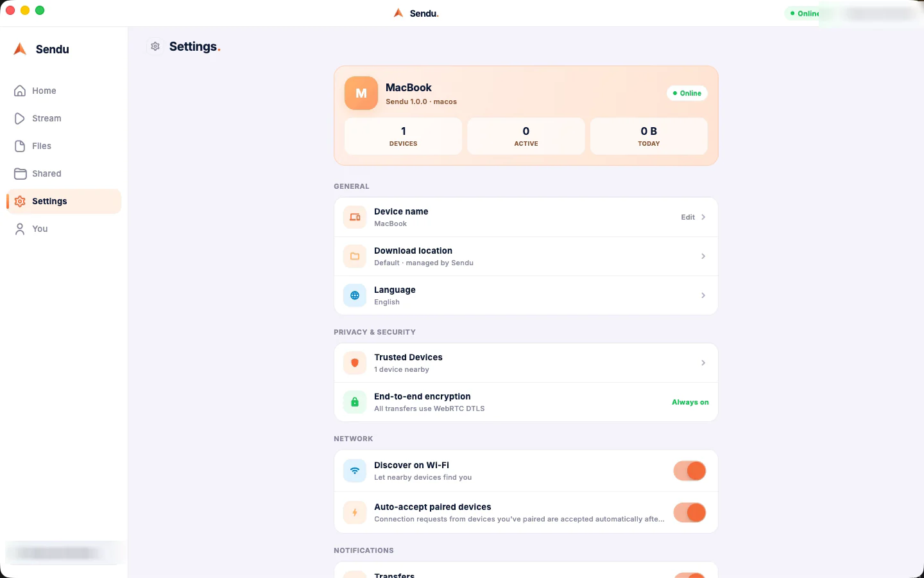Click 'Let nearby devices find you' text
Image resolution: width=924 pixels, height=578 pixels.
point(423,477)
